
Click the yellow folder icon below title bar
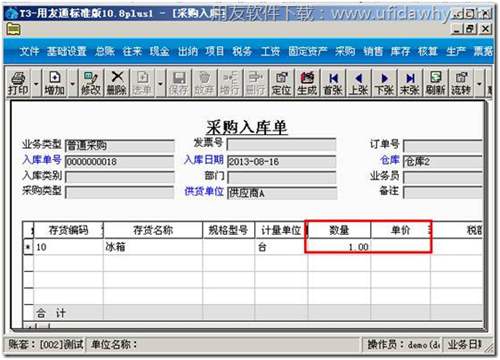[x=14, y=30]
